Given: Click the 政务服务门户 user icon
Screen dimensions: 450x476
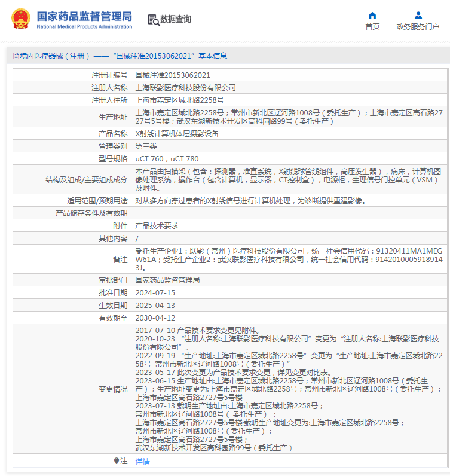Looking at the screenshot, I should point(418,15).
